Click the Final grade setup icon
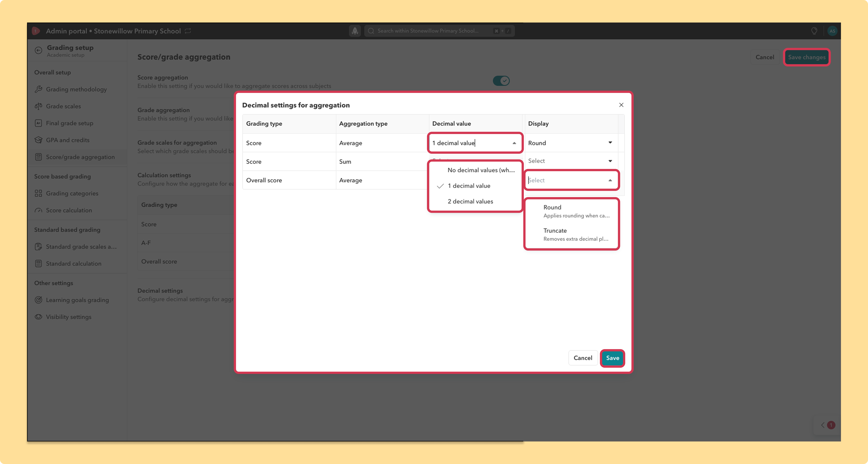The image size is (868, 464). pyautogui.click(x=38, y=123)
